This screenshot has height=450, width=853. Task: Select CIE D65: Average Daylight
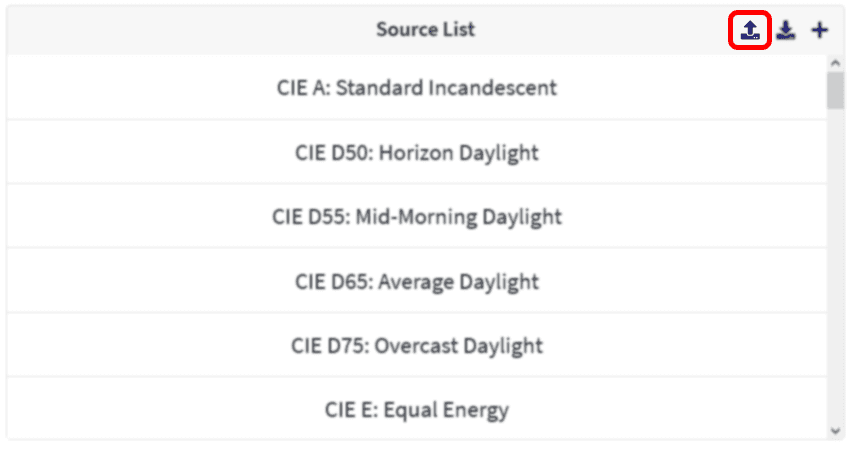pyautogui.click(x=417, y=281)
